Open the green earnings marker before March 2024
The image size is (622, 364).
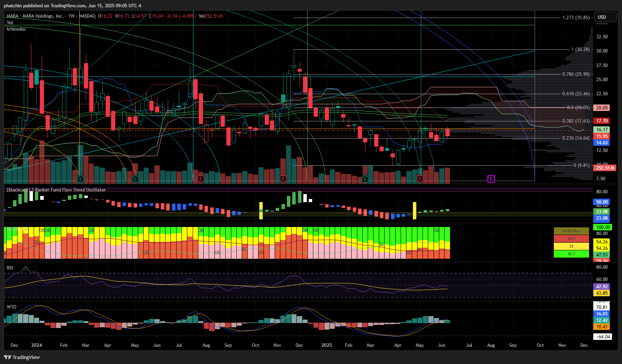(x=80, y=179)
